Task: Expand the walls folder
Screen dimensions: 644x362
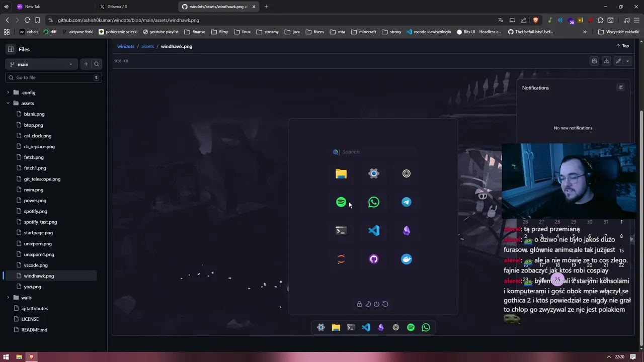Action: pos(8,298)
